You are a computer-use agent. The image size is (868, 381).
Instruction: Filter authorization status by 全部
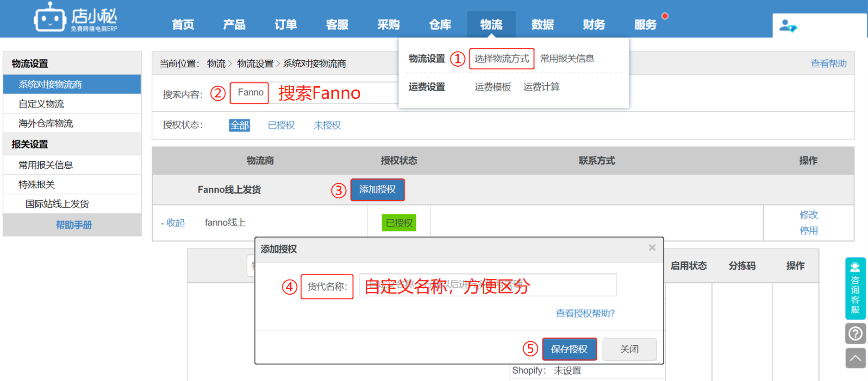coord(239,125)
